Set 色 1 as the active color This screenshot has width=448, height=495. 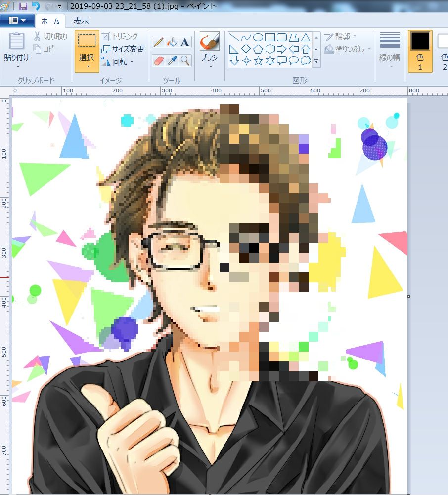coord(420,51)
